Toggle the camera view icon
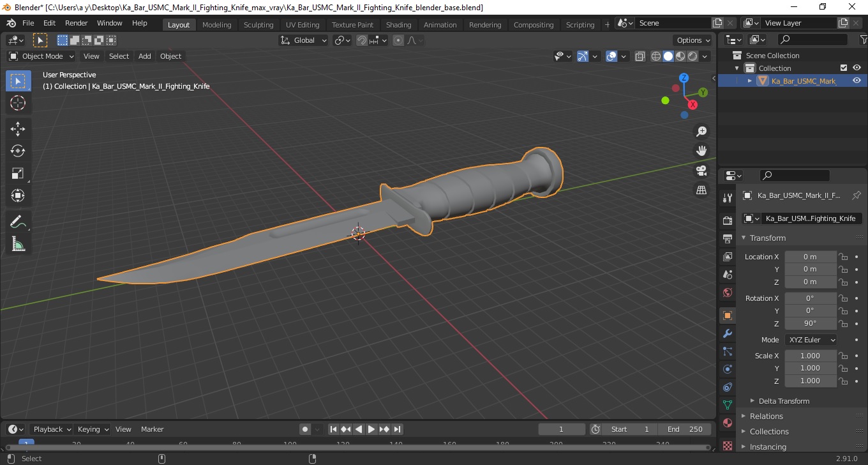This screenshot has width=868, height=465. (x=701, y=171)
